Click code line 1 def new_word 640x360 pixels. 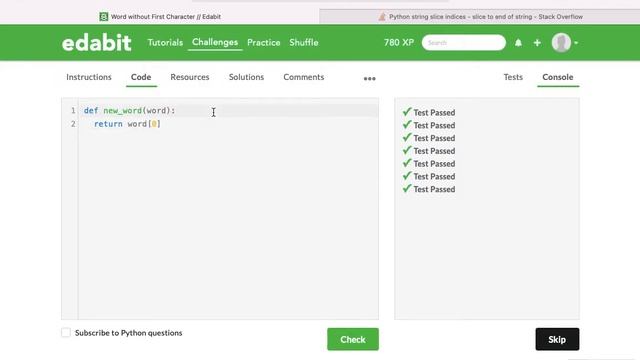pyautogui.click(x=129, y=111)
